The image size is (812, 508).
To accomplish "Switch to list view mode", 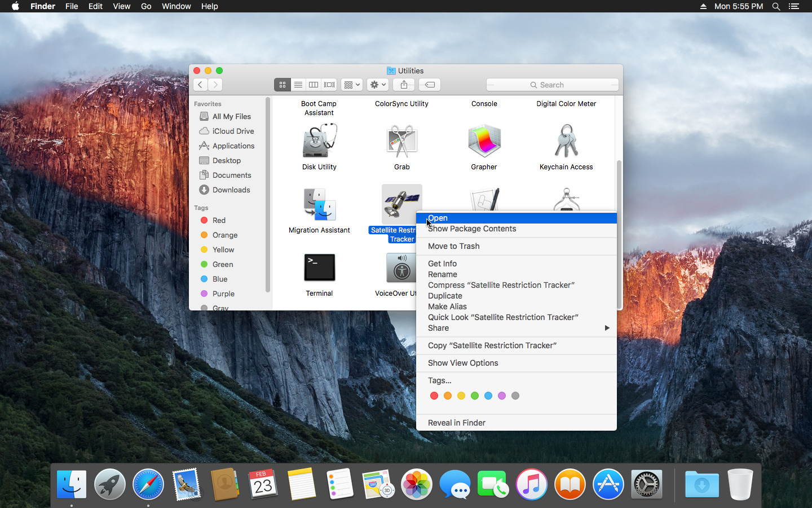I will pyautogui.click(x=298, y=85).
